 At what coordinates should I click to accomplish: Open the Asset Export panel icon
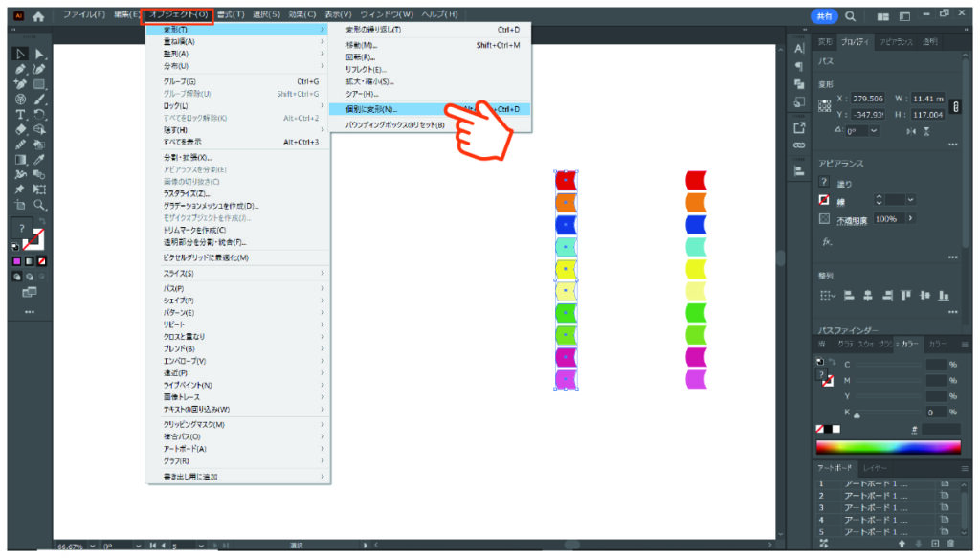click(799, 127)
